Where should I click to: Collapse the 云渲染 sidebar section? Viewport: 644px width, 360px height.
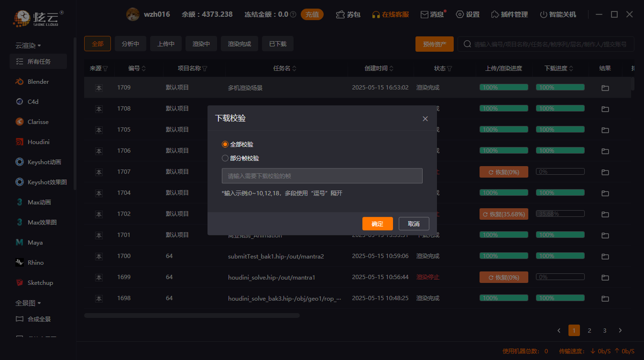[28, 45]
